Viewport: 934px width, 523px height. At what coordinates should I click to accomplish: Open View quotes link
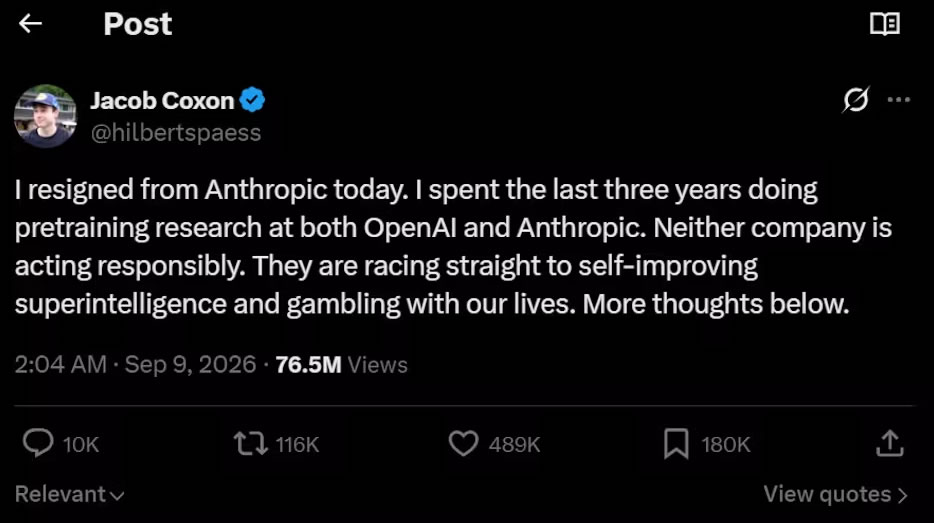pyautogui.click(x=836, y=494)
